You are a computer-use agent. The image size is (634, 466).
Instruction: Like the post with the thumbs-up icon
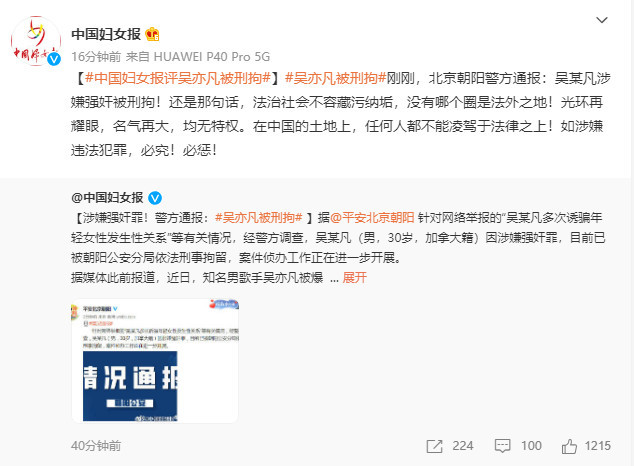[x=569, y=446]
